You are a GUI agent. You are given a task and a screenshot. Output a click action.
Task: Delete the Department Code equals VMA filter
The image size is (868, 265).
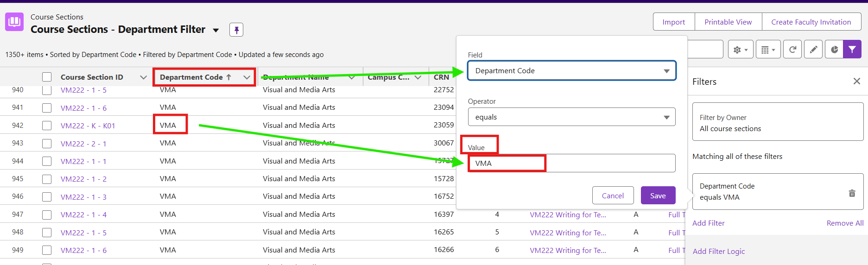tap(852, 193)
